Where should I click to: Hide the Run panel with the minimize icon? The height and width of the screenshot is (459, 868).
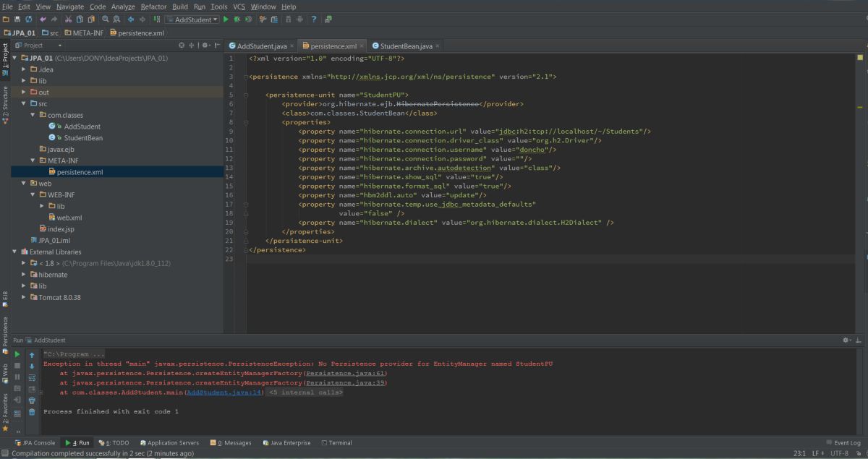(x=859, y=340)
